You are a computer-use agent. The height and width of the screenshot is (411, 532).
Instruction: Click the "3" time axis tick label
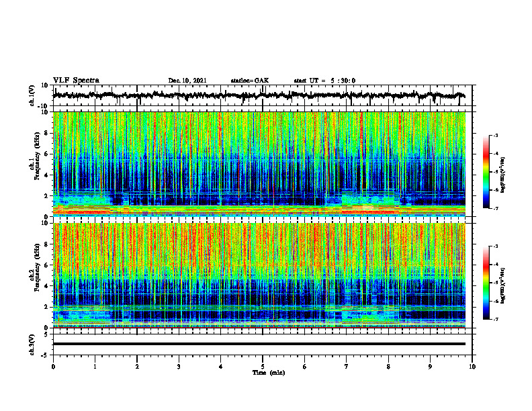click(x=179, y=367)
